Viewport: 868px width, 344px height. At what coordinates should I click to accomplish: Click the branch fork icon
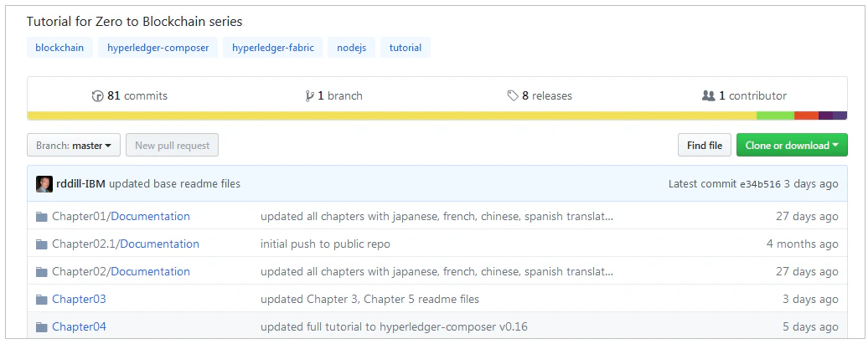point(309,96)
